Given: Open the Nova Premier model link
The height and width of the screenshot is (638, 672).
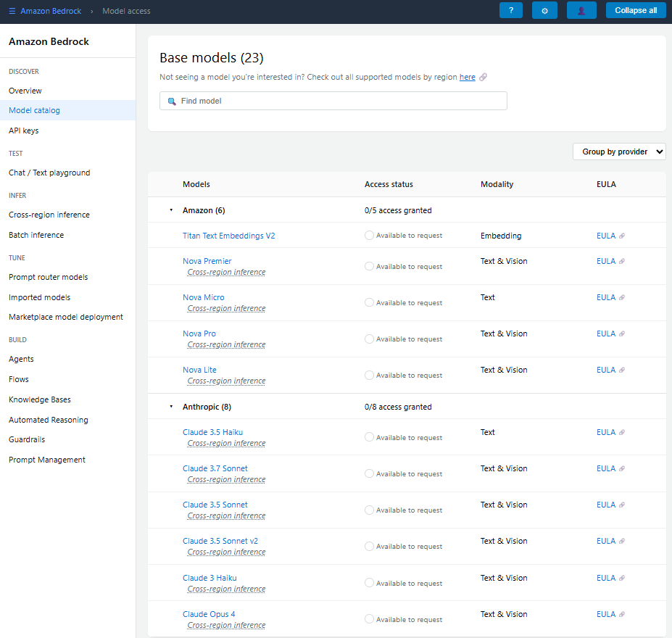Looking at the screenshot, I should (207, 261).
